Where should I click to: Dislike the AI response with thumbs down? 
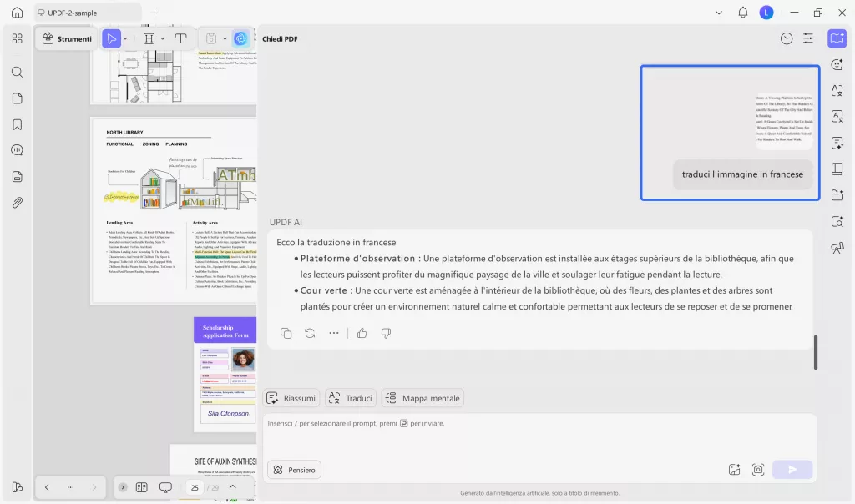[386, 333]
